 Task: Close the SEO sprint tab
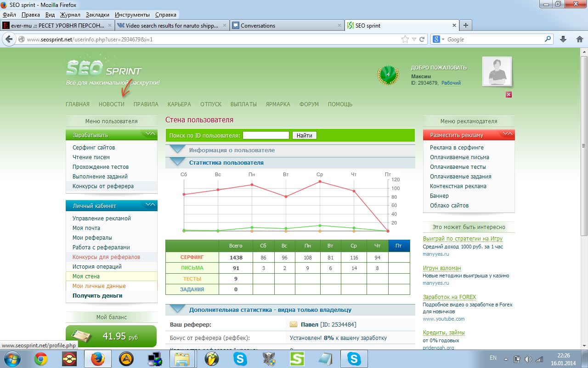click(x=454, y=26)
